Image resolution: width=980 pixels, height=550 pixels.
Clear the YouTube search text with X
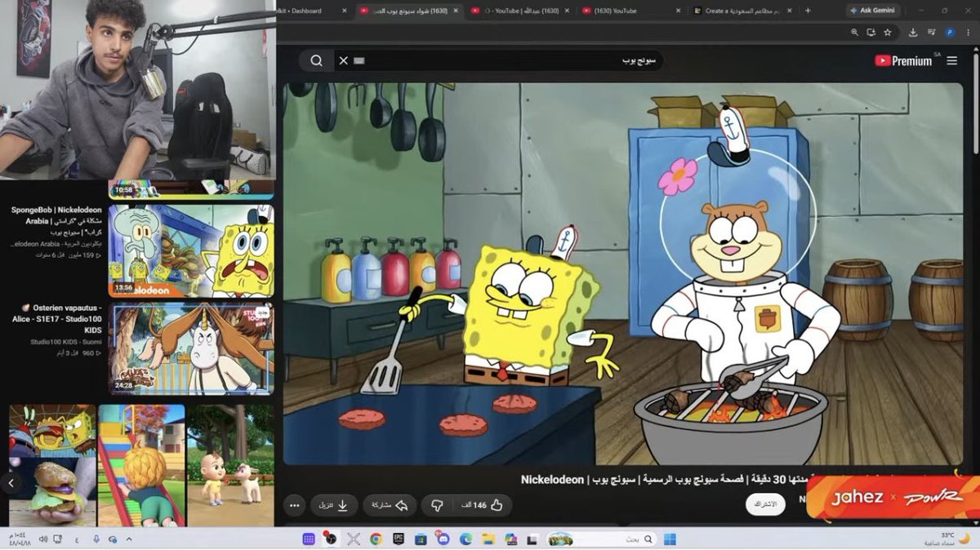click(344, 60)
